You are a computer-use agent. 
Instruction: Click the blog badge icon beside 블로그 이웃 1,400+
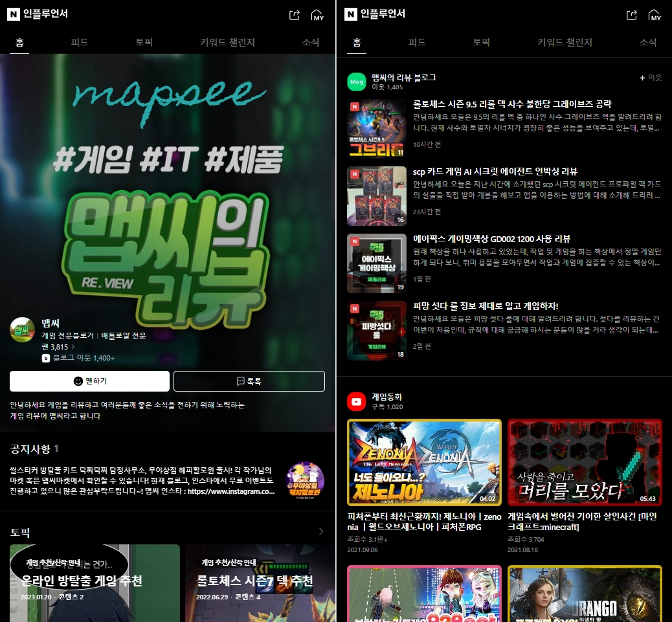click(46, 358)
